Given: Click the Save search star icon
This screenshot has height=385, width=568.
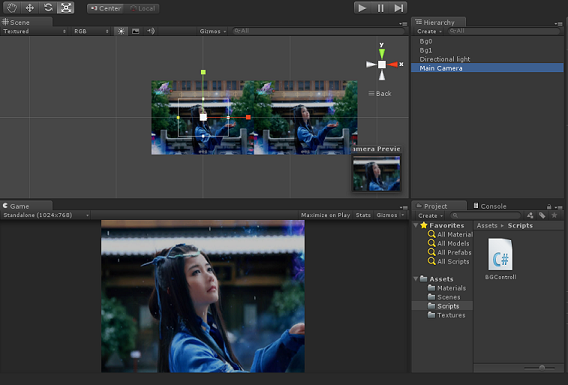Looking at the screenshot, I should [x=554, y=215].
